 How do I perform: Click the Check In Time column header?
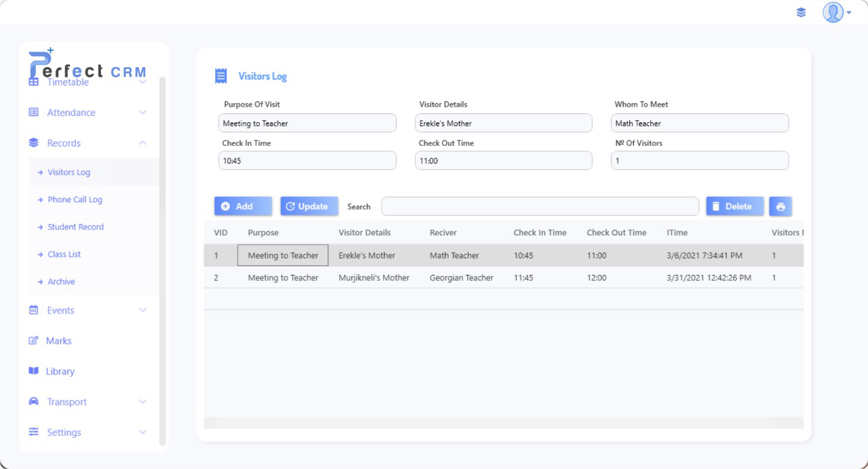click(540, 232)
